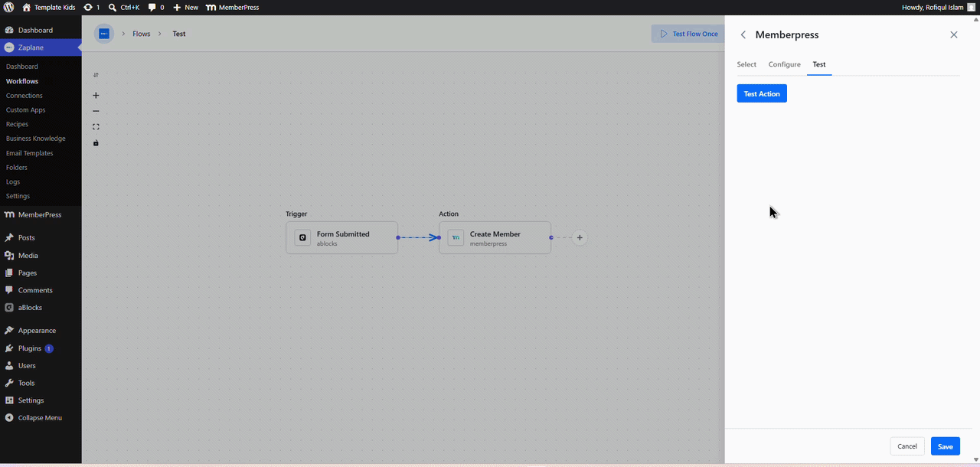Click the Test Action button
980x467 pixels.
click(x=762, y=93)
